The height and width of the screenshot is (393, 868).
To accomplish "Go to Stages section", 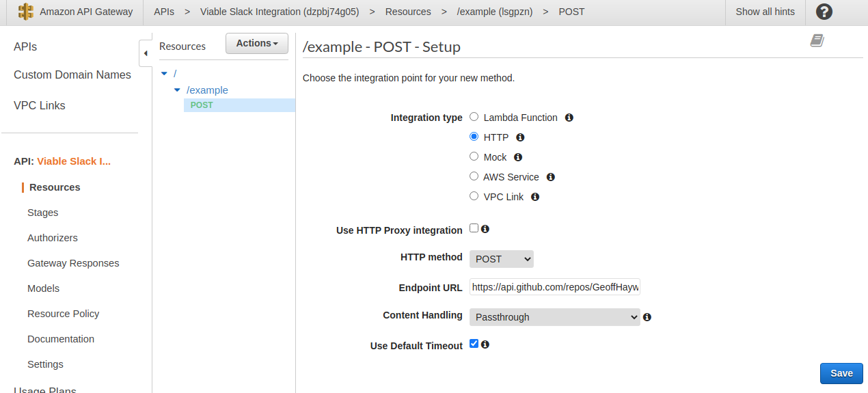I will point(42,213).
